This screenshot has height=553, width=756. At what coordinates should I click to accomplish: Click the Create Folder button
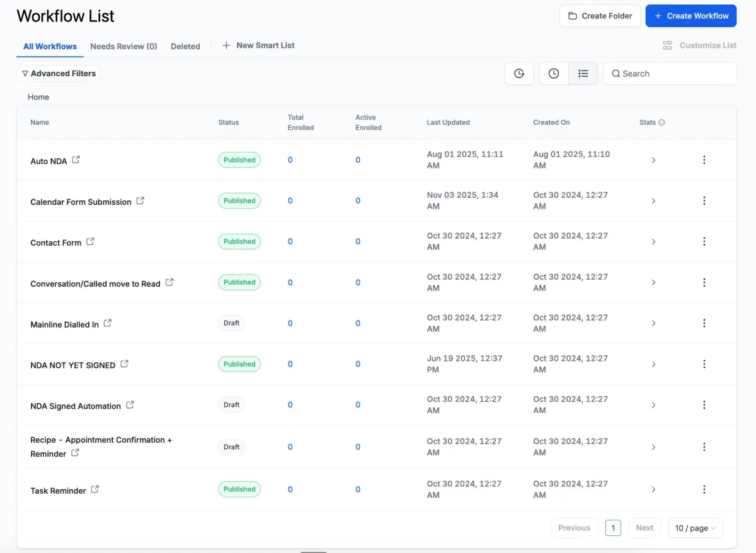(x=600, y=16)
